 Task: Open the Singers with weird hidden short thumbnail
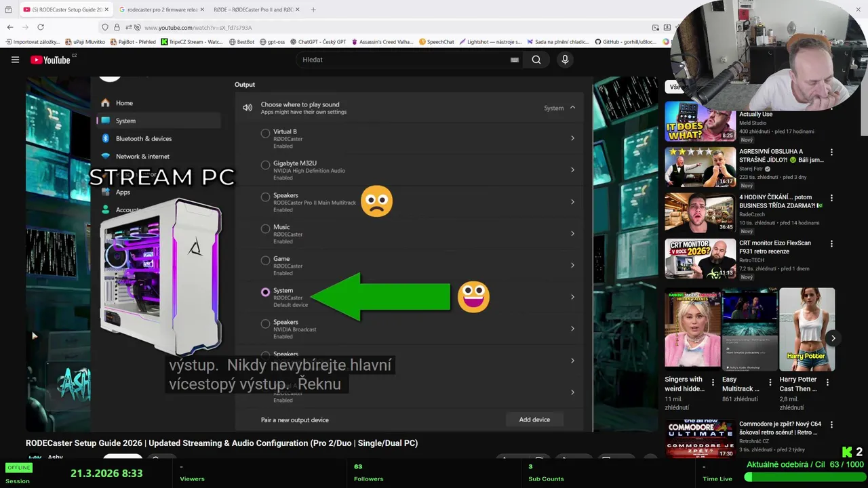pyautogui.click(x=692, y=329)
